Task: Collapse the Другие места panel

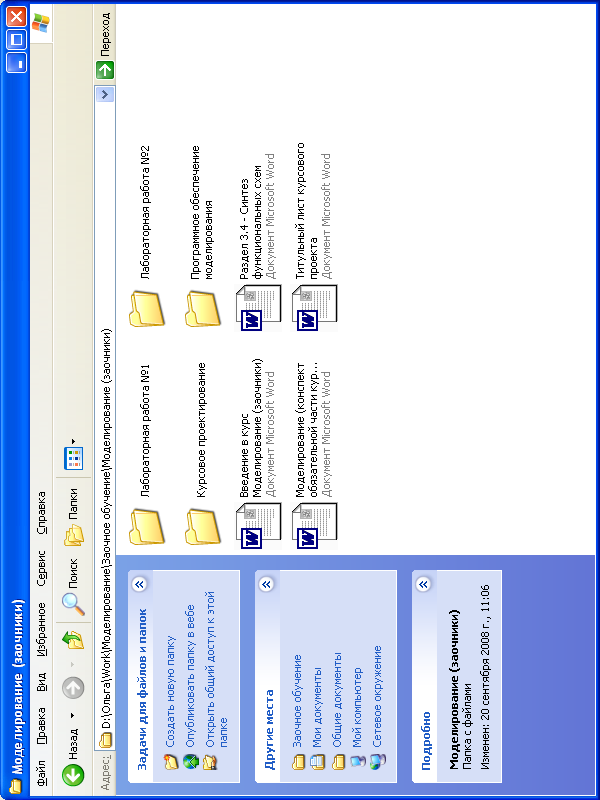Action: point(266,584)
